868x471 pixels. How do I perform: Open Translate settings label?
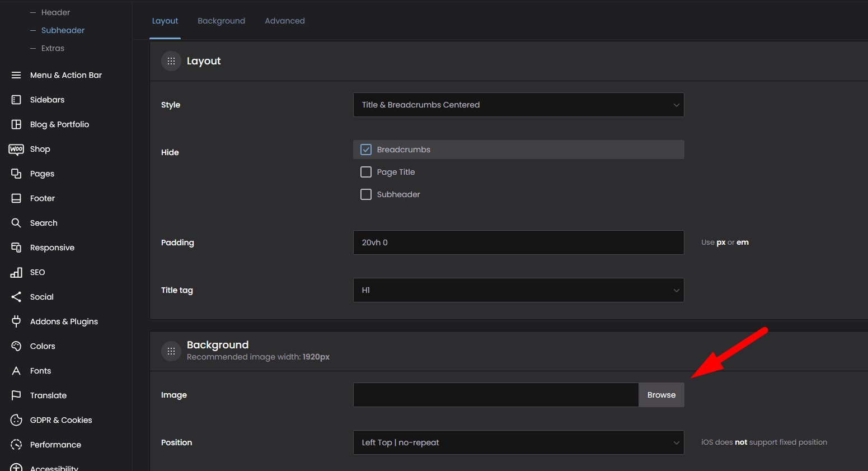[48, 395]
